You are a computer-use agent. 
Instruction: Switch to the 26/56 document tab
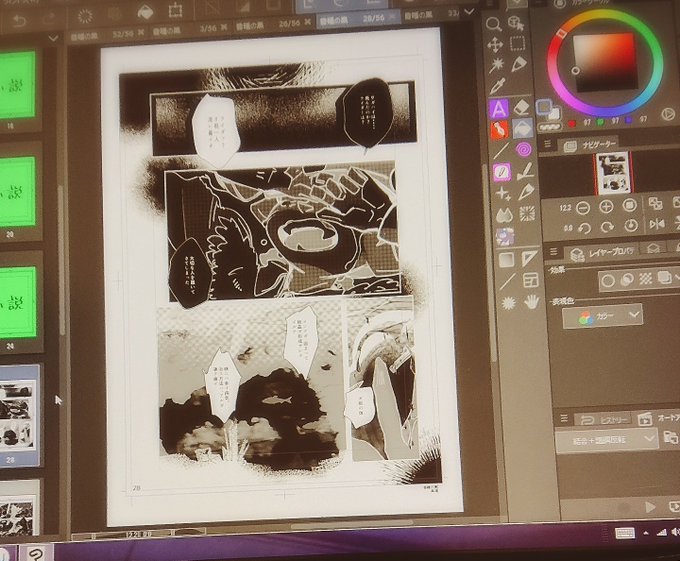[273, 25]
